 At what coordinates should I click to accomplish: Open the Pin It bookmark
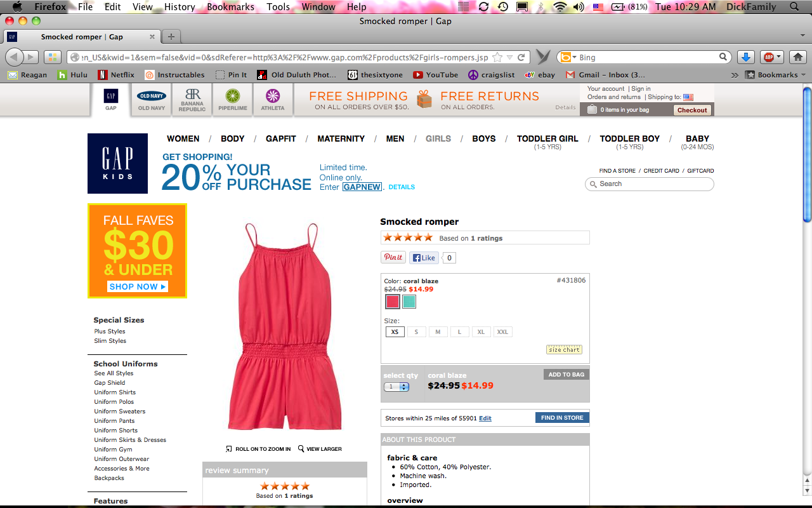click(x=231, y=75)
